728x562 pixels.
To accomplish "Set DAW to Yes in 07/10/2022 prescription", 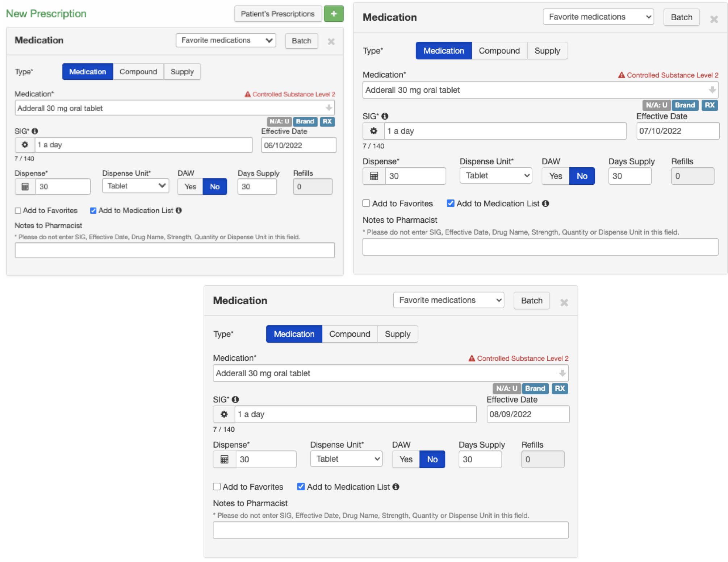I will (x=556, y=176).
